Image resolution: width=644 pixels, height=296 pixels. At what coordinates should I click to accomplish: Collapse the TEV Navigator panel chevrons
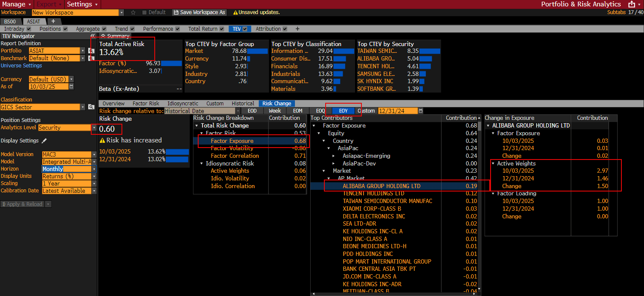coord(93,36)
